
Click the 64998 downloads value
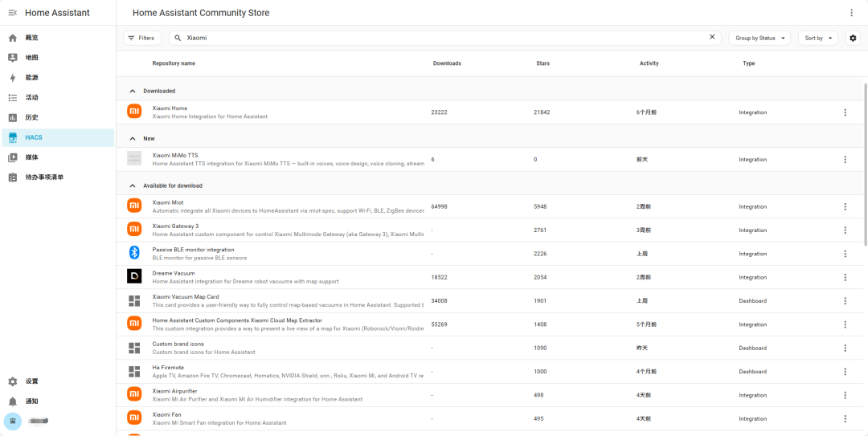coord(439,206)
